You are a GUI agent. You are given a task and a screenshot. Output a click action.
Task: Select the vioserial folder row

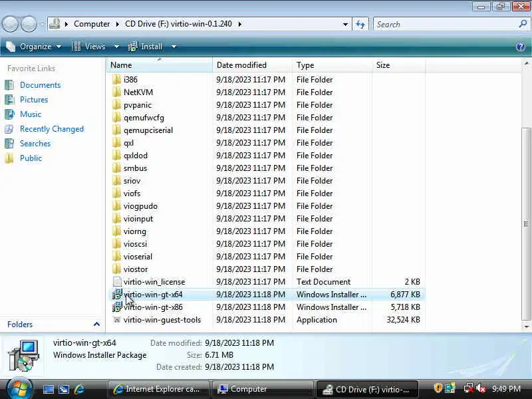(267, 257)
